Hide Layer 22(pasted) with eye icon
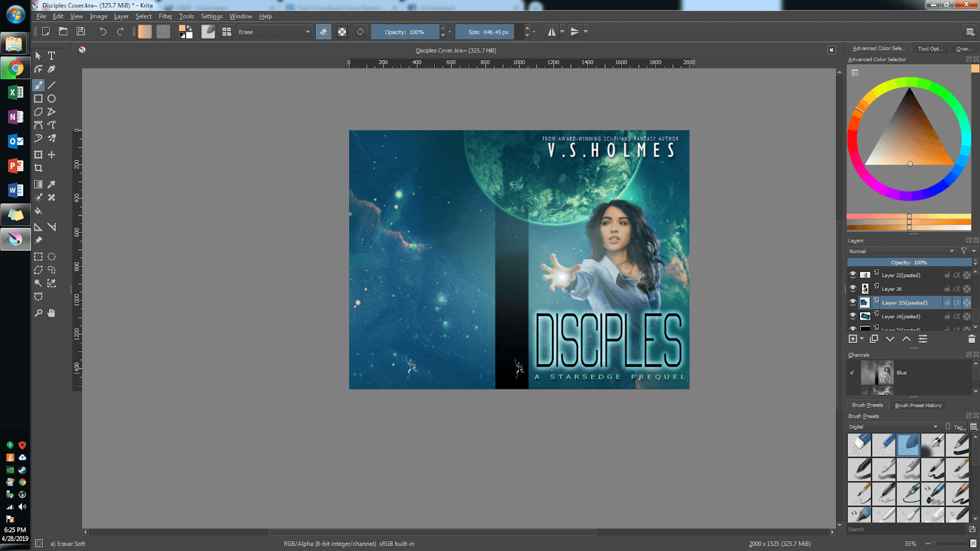The width and height of the screenshot is (980, 551). 853,275
